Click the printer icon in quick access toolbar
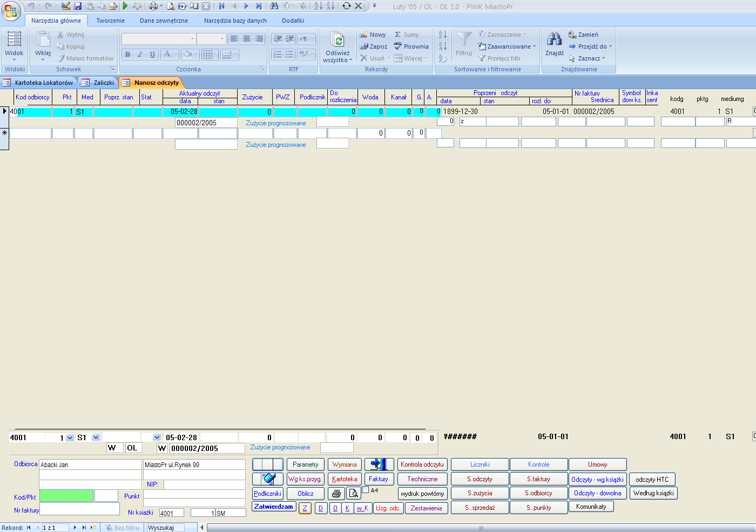 click(x=153, y=6)
